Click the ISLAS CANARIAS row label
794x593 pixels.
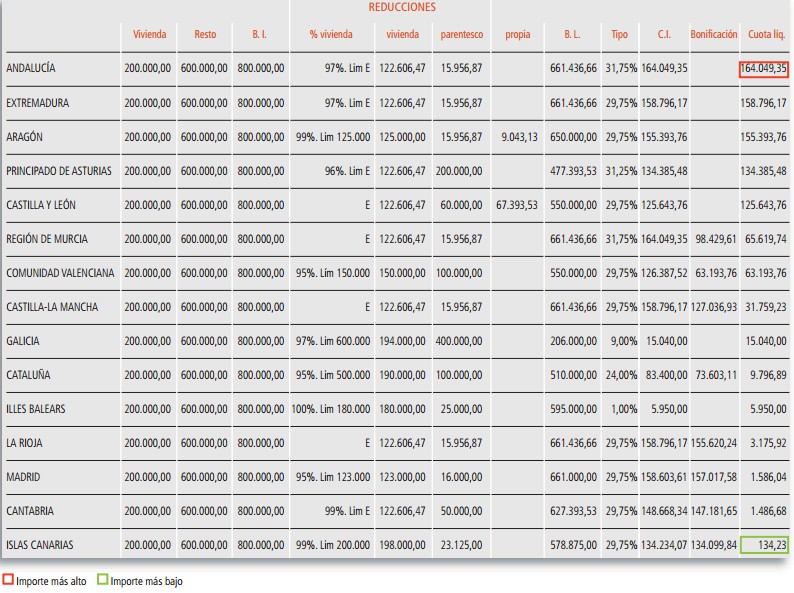tap(40, 545)
